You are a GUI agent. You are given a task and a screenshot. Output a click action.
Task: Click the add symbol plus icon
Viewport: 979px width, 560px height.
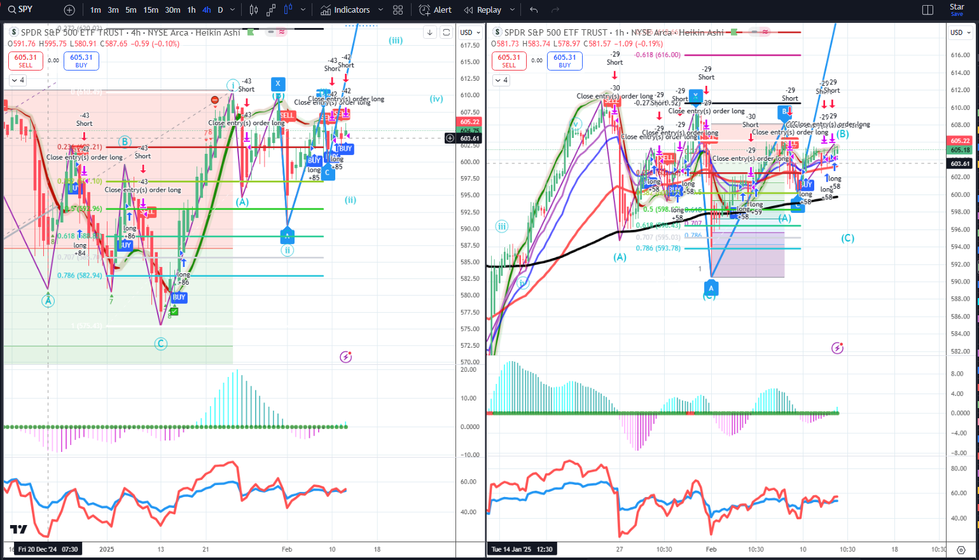pos(69,10)
